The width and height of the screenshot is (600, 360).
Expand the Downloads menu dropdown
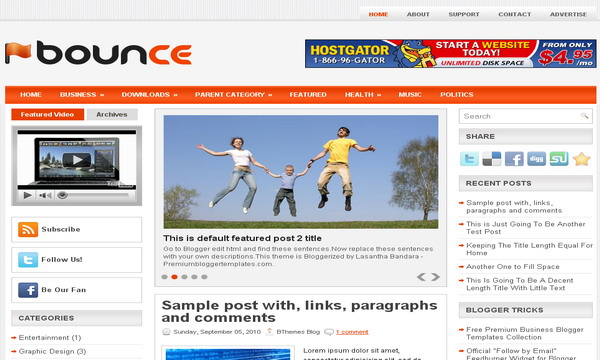[150, 94]
